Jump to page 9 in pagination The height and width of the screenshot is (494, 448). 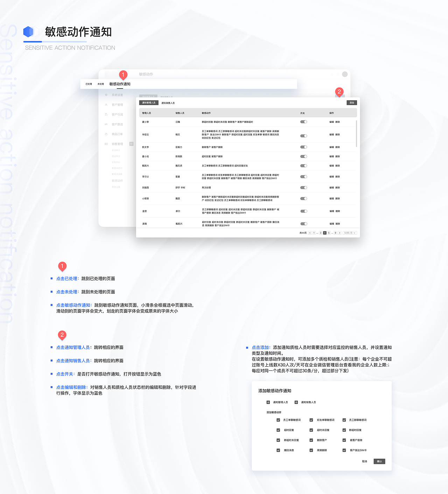point(335,233)
